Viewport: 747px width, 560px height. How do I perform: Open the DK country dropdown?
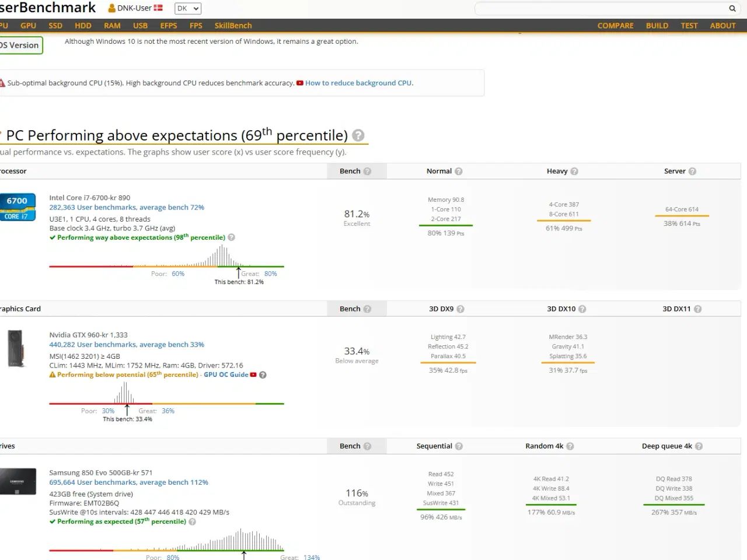click(188, 8)
